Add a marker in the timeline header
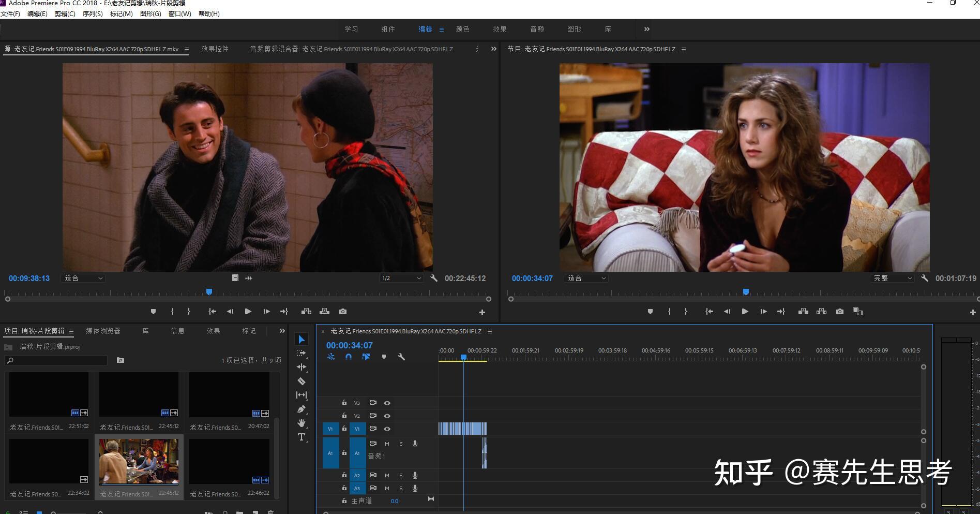Screen dimensions: 980x514 [x=384, y=357]
